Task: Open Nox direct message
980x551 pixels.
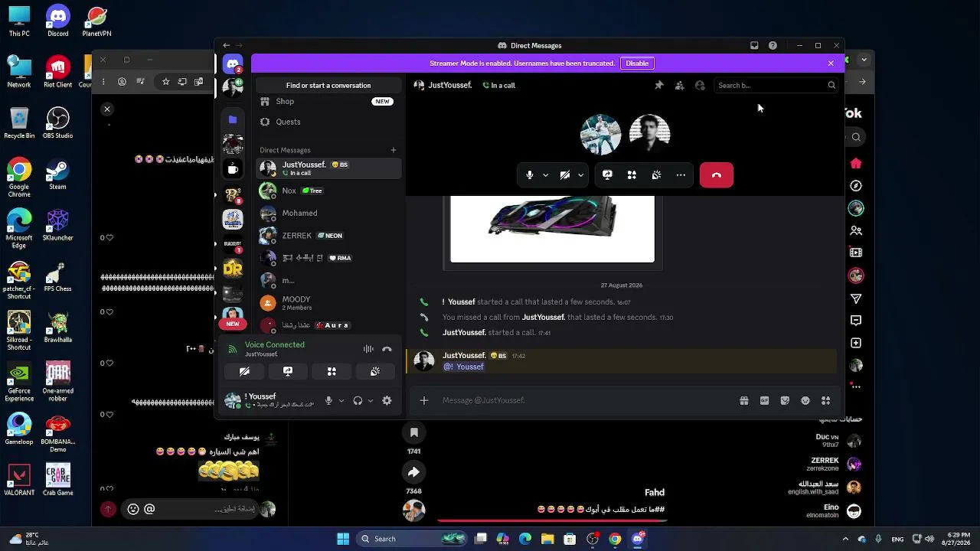Action: 328,191
